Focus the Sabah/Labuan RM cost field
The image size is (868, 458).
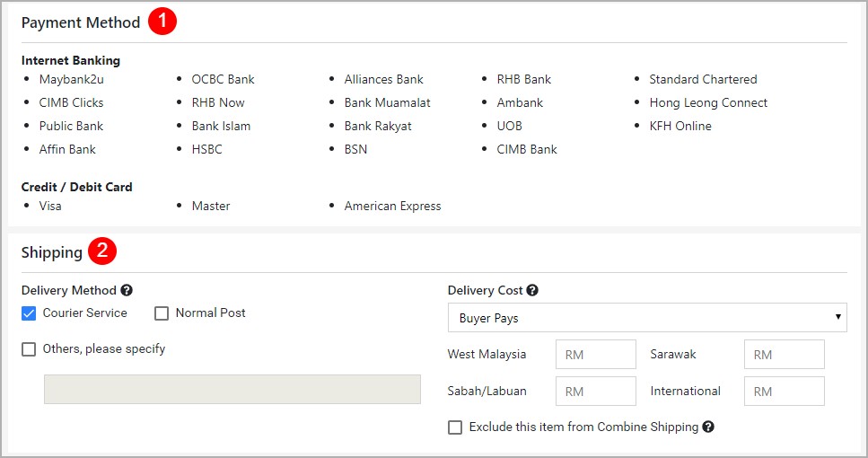point(596,391)
